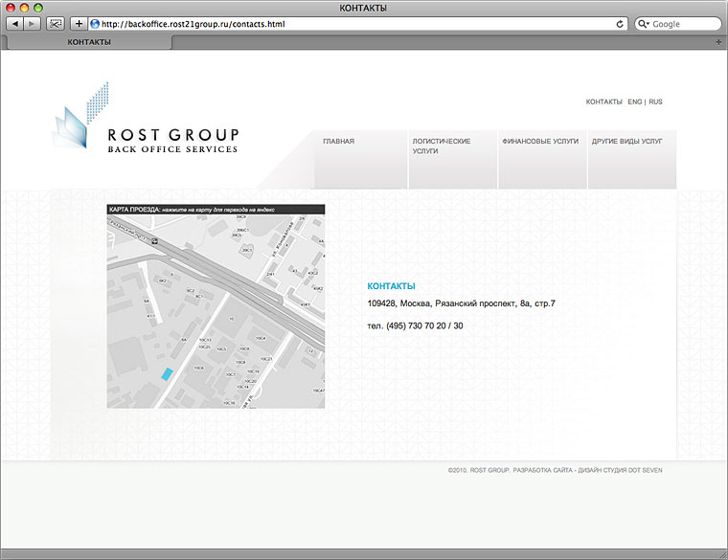Switch site language to ENG
Screen dimensions: 728x560
click(x=635, y=101)
